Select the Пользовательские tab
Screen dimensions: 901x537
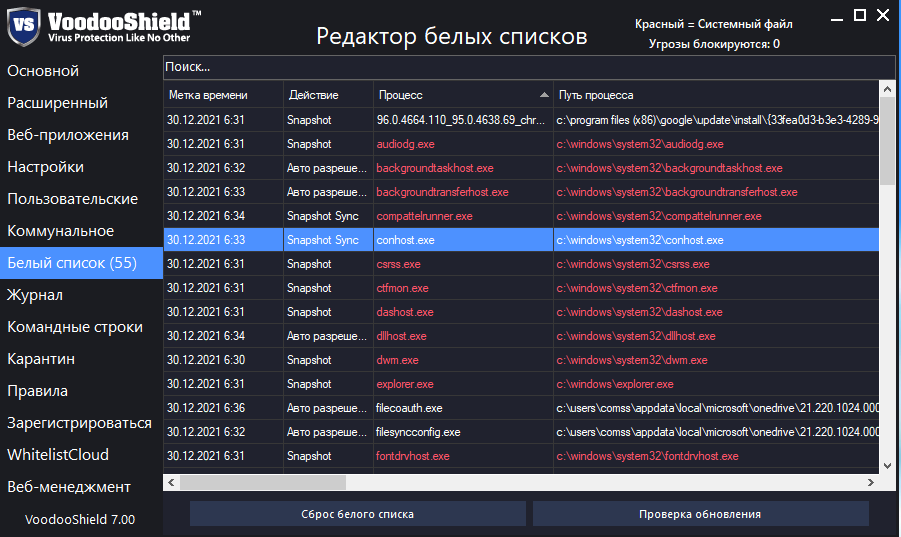tap(72, 199)
